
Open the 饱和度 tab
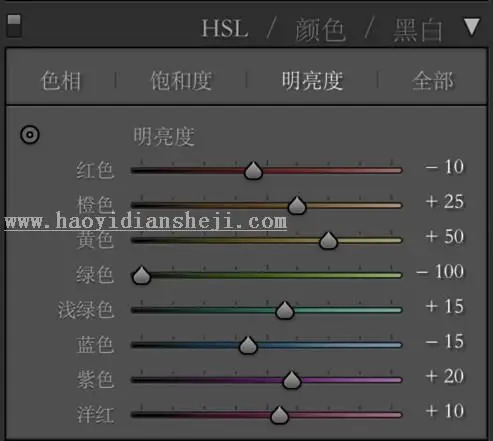click(181, 81)
